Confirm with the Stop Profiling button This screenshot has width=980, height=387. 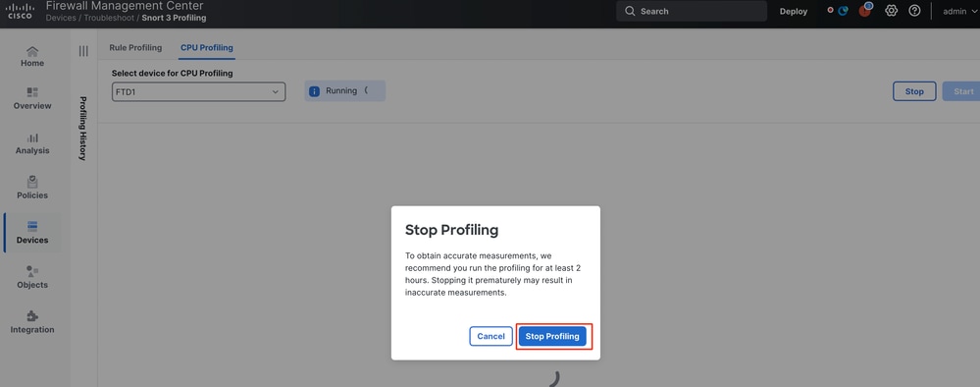[552, 336]
